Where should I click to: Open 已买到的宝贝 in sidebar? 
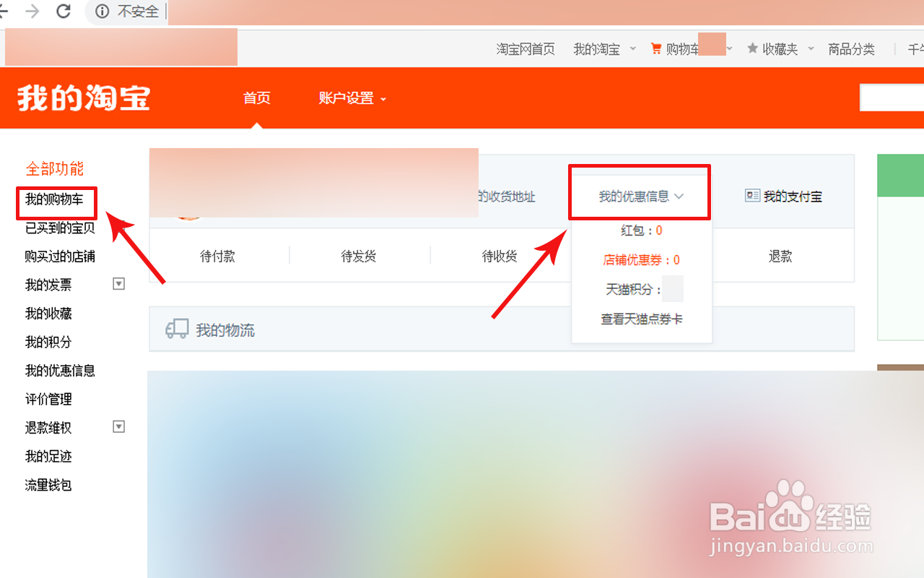[x=60, y=228]
